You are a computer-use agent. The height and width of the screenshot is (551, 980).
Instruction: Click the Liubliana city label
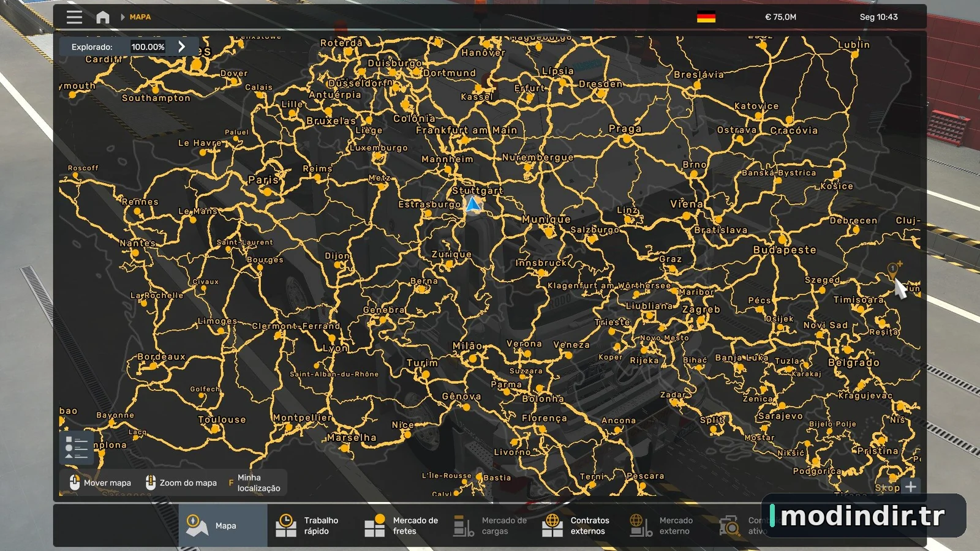coord(649,305)
